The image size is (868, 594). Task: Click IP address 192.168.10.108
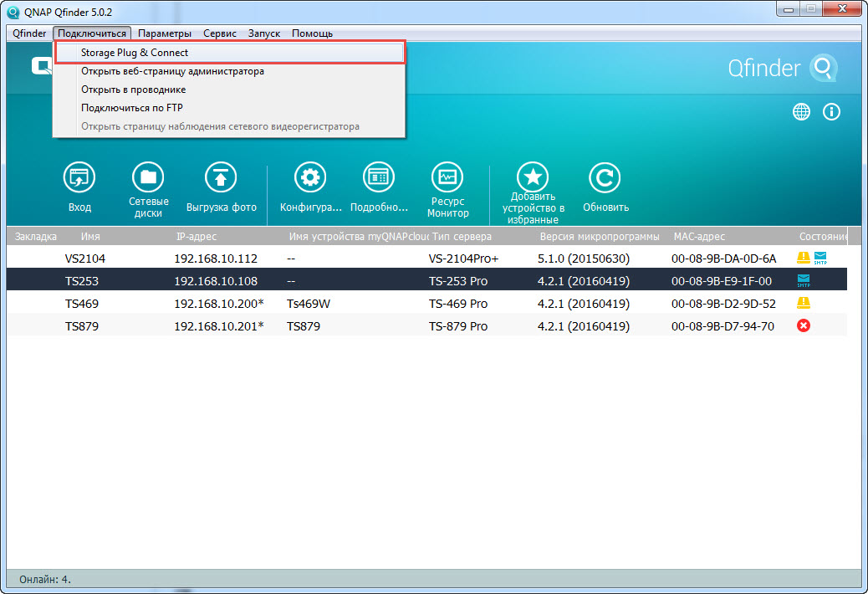click(x=216, y=281)
